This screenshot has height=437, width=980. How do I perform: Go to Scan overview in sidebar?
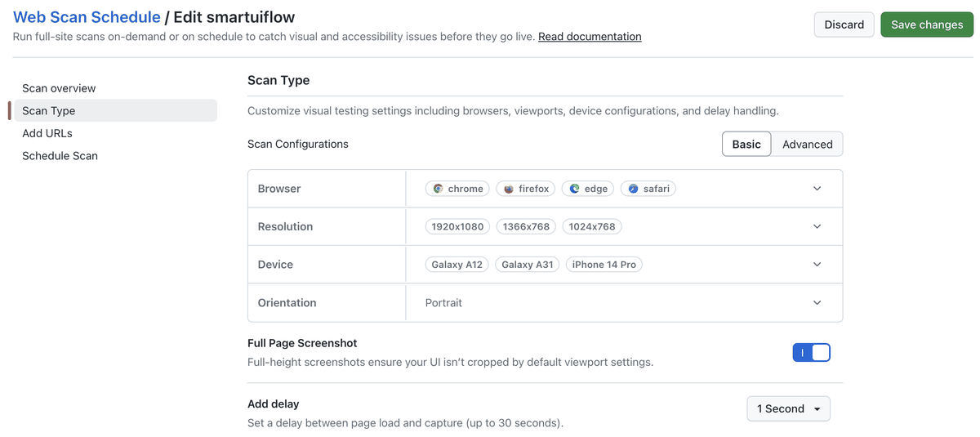coord(59,88)
